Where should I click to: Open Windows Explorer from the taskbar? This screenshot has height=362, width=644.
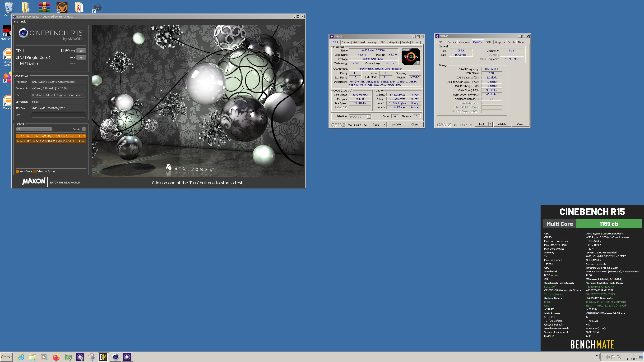[x=32, y=357]
